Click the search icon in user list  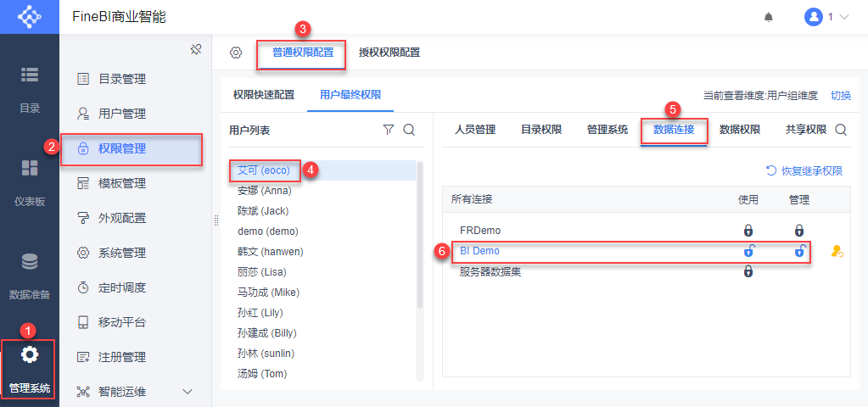(x=408, y=130)
